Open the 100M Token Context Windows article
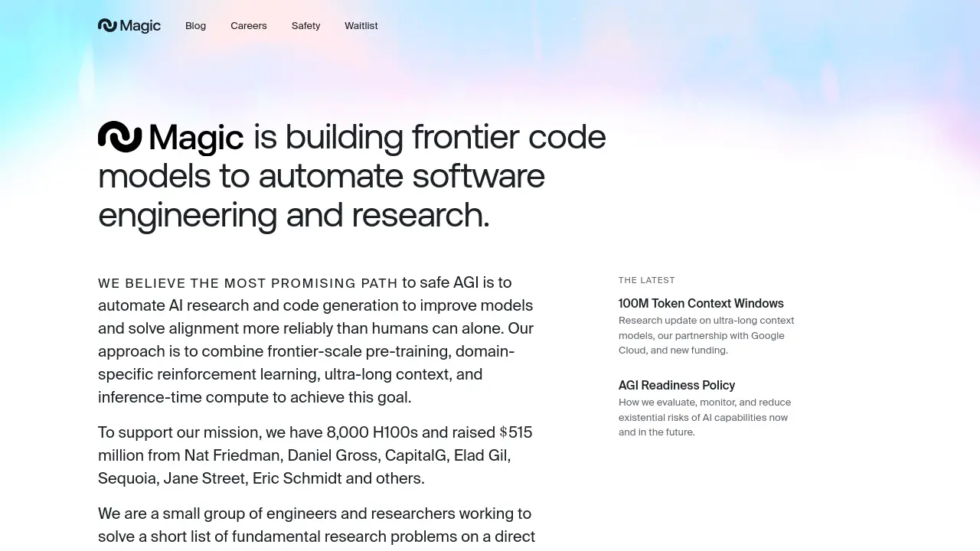Image resolution: width=980 pixels, height=551 pixels. pos(701,304)
